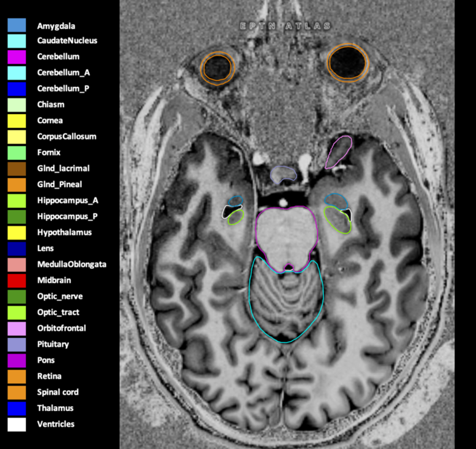
Task: Click the dark blue Lens swatch
Action: [x=17, y=249]
